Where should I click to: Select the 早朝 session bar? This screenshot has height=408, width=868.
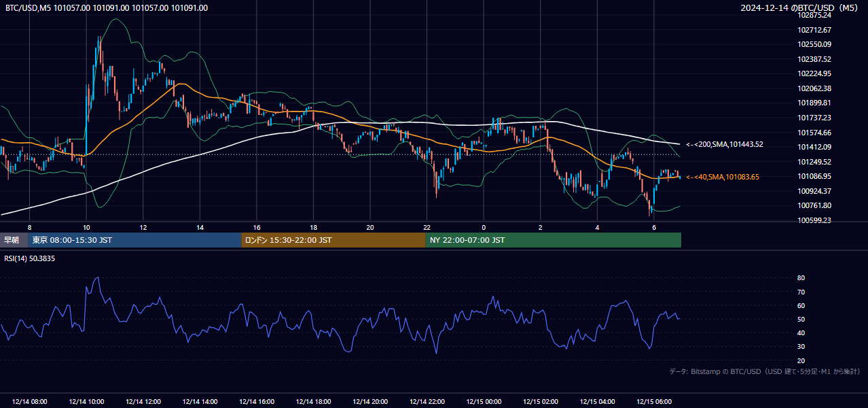14,240
